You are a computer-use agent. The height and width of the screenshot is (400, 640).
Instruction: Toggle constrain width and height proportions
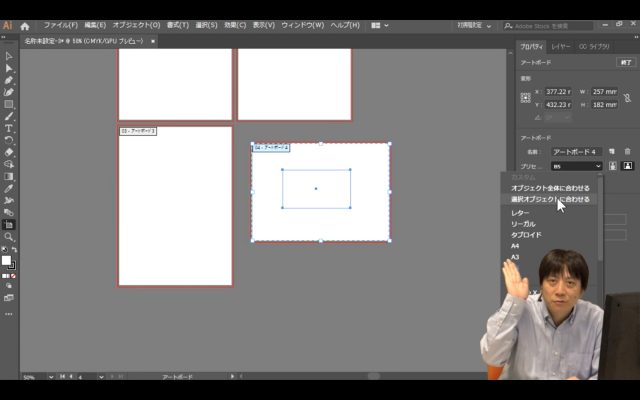627,98
